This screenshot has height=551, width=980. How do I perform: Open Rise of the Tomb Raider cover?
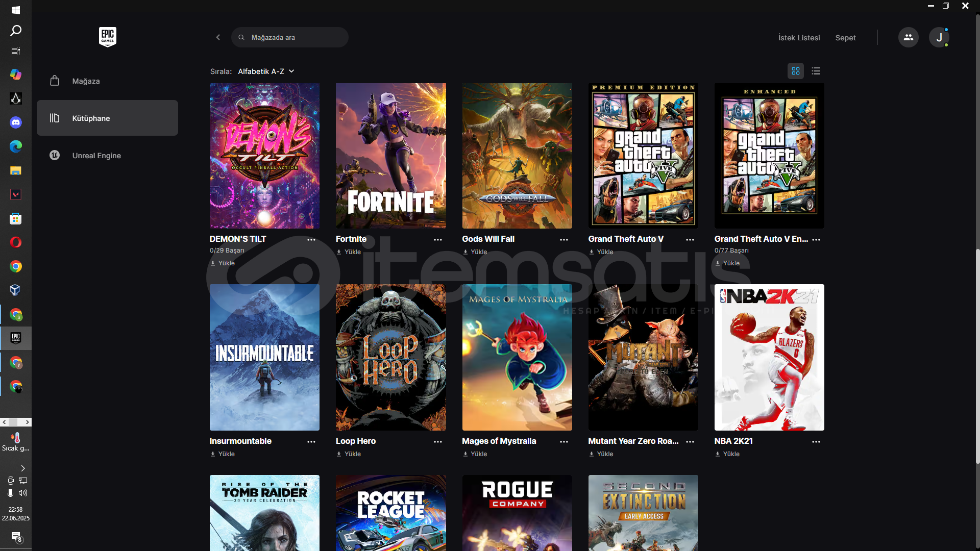tap(264, 513)
